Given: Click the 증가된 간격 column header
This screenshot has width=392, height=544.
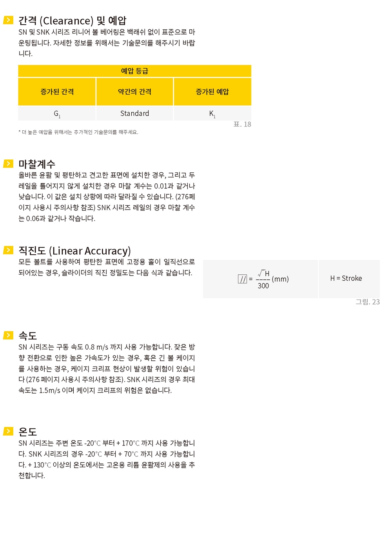Looking at the screenshot, I should [57, 91].
